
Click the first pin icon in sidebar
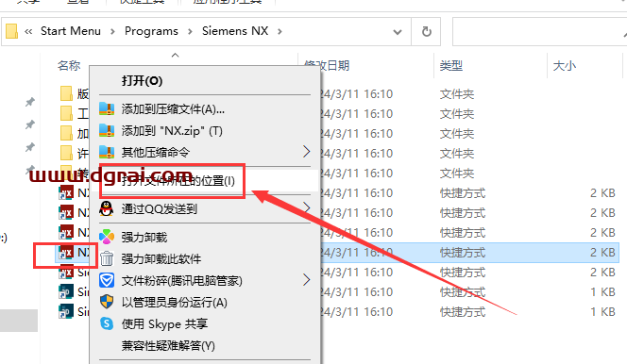click(30, 102)
